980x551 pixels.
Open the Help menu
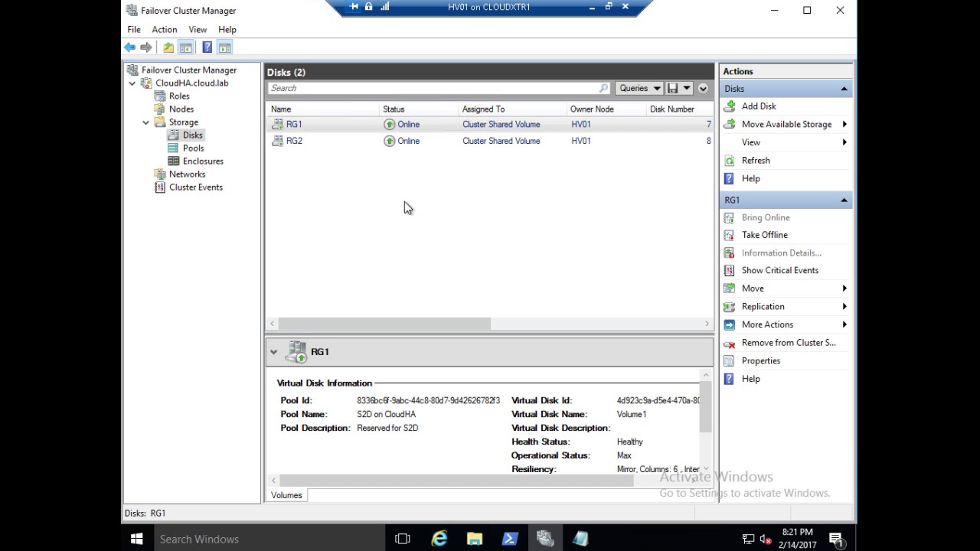point(227,29)
